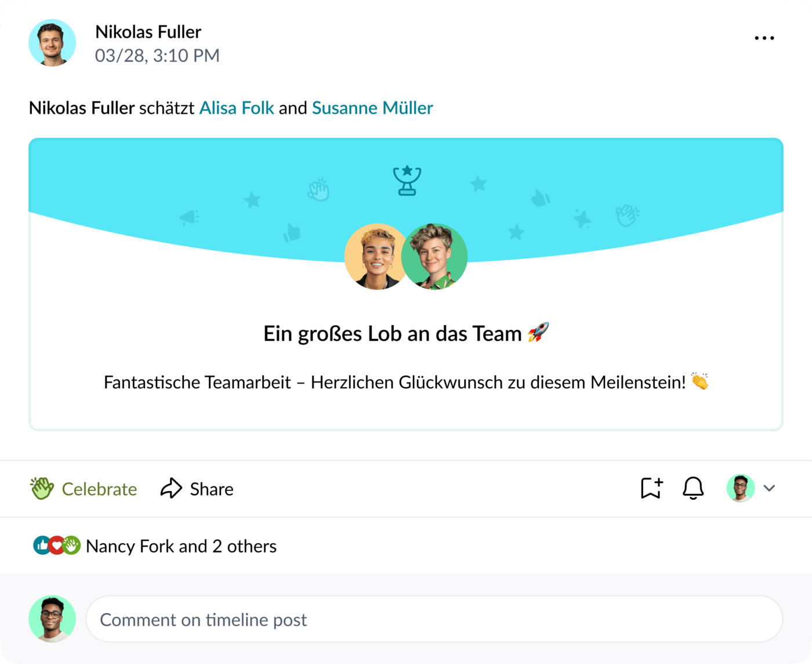
Task: Click the trophy icon in banner
Action: (407, 181)
